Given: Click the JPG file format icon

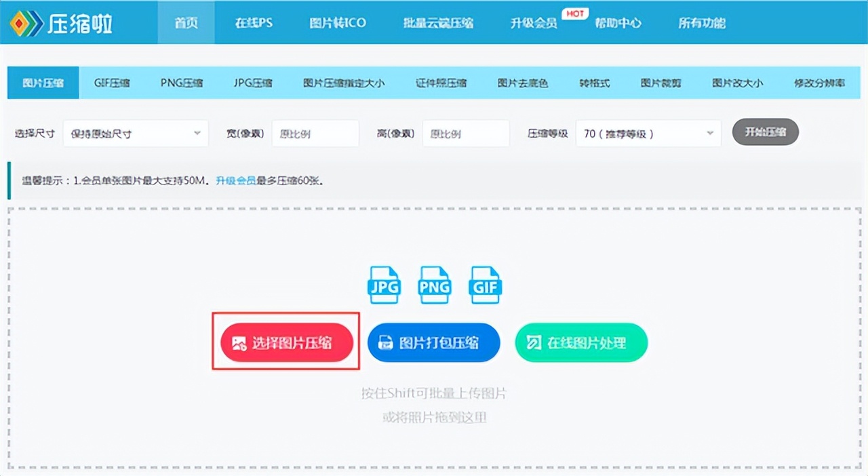Looking at the screenshot, I should tap(384, 284).
